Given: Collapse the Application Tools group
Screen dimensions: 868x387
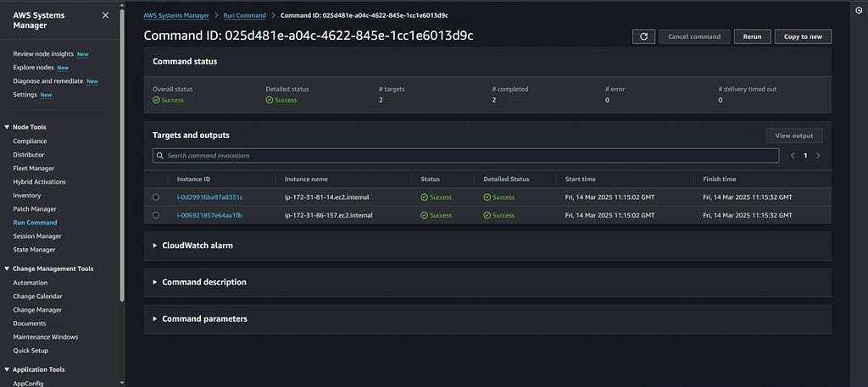Looking at the screenshot, I should point(7,370).
